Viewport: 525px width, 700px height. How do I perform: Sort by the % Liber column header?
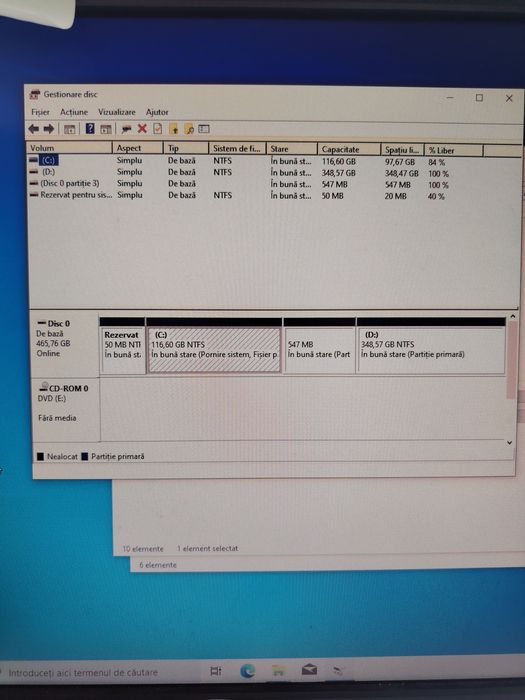454,150
